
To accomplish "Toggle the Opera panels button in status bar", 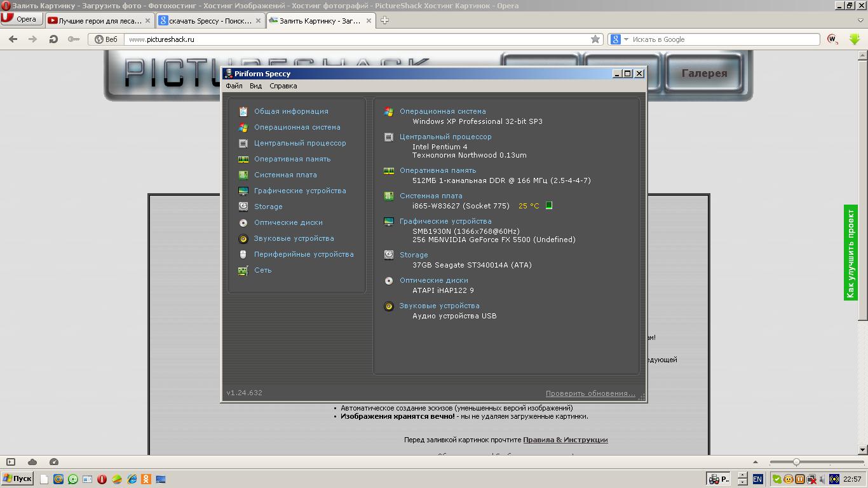I will tap(11, 462).
